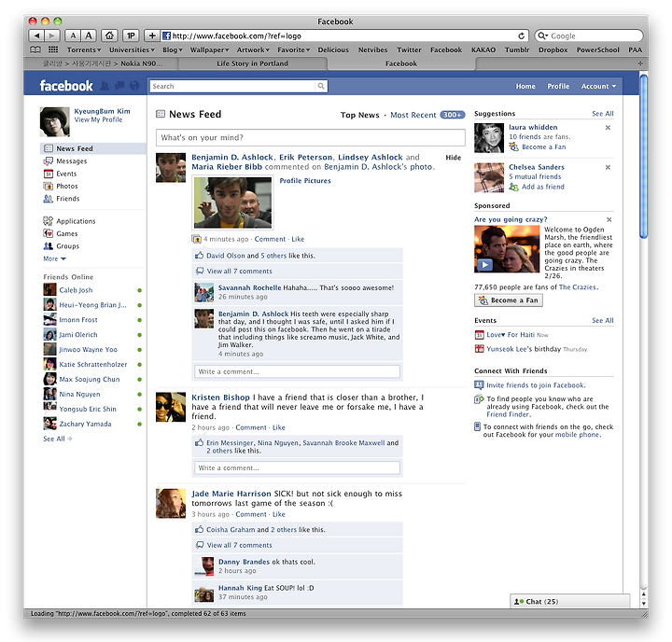Expand the Artwork bookmarks folder
This screenshot has height=642, width=672.
253,49
